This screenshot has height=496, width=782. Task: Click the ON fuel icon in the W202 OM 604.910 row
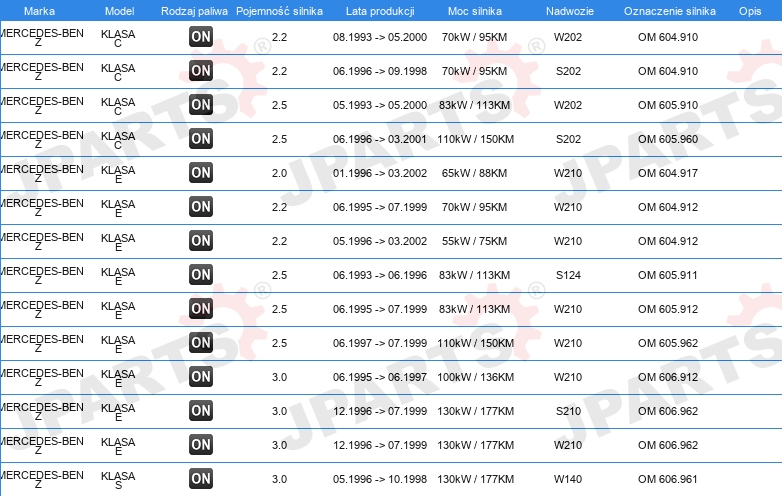click(201, 37)
